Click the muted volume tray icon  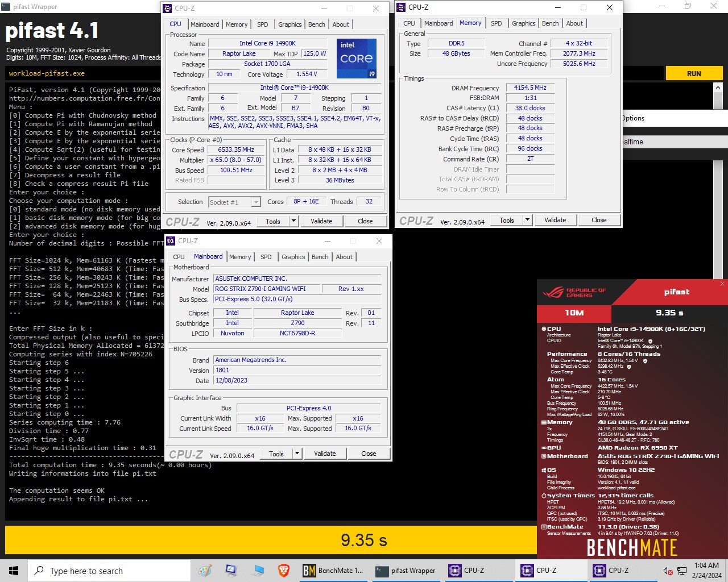click(668, 571)
